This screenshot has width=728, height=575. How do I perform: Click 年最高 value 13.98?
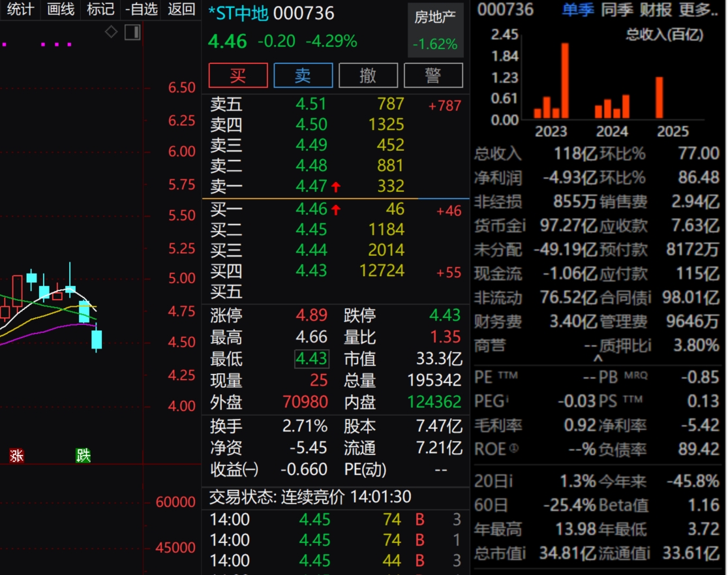click(576, 529)
